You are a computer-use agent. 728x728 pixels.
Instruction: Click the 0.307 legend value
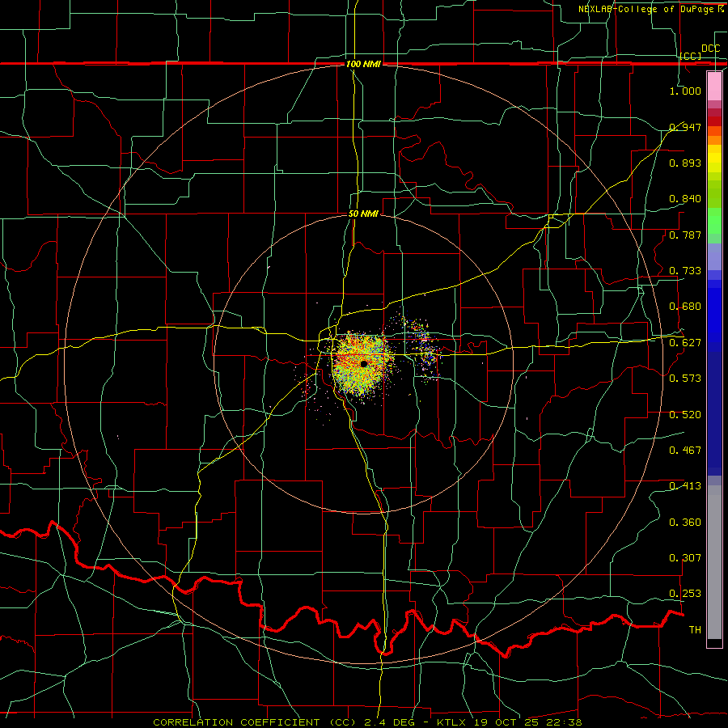(685, 558)
